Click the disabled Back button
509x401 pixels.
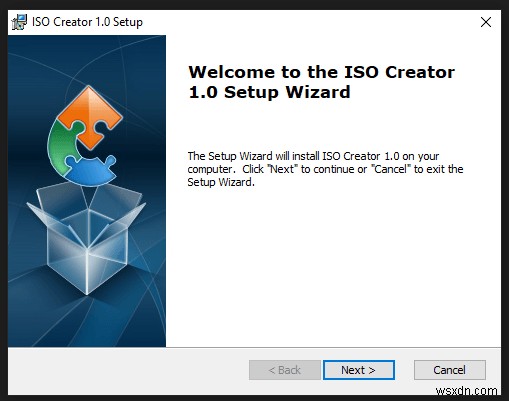coord(285,370)
